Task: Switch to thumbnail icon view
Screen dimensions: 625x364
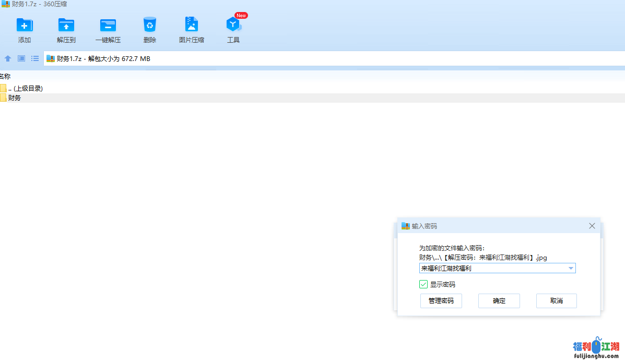Action: click(21, 58)
